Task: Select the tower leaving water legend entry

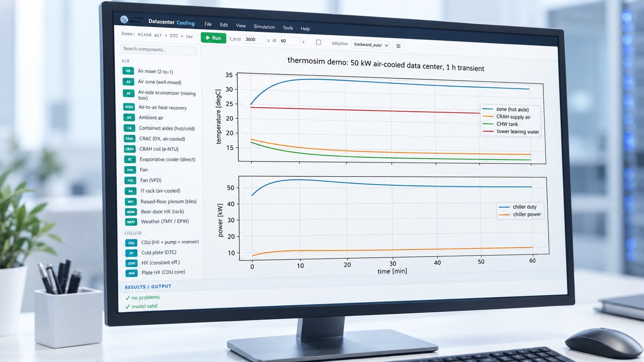Action: (511, 132)
